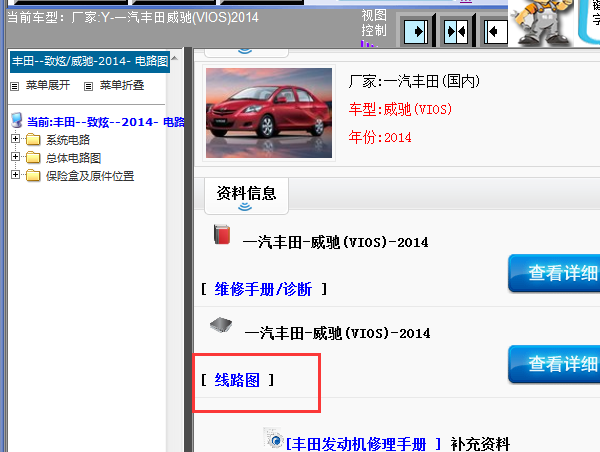Click 查看详细 button for 维修手册/诊断
The height and width of the screenshot is (452, 600).
coord(554,273)
